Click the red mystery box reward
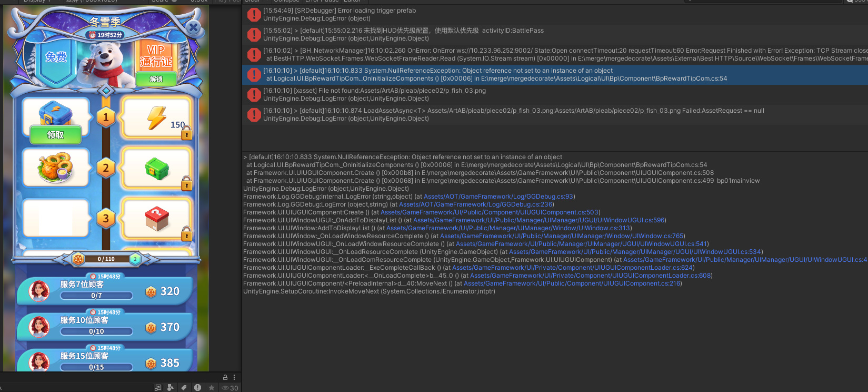 point(157,218)
